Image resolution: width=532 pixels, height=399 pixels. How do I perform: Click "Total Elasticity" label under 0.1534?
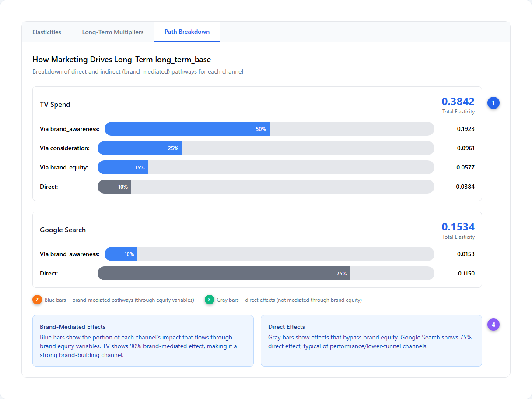458,237
